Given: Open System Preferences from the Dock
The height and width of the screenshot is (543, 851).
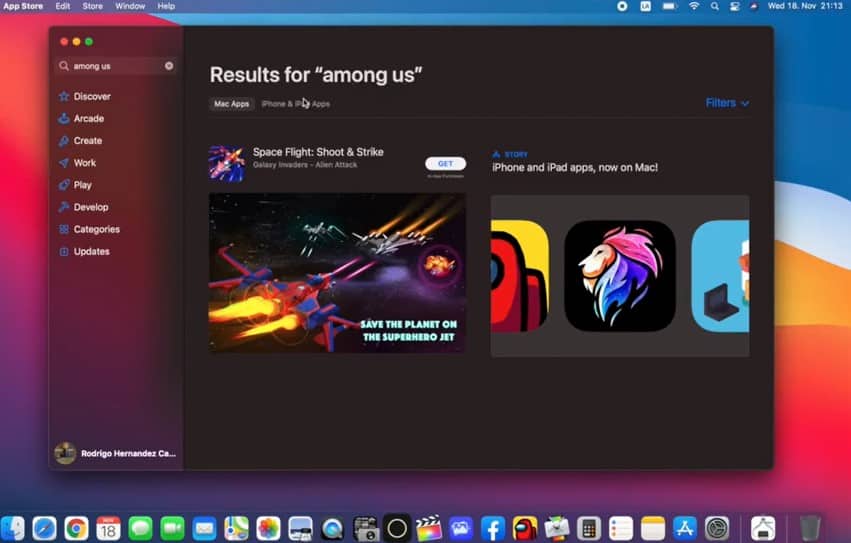Looking at the screenshot, I should point(717,528).
